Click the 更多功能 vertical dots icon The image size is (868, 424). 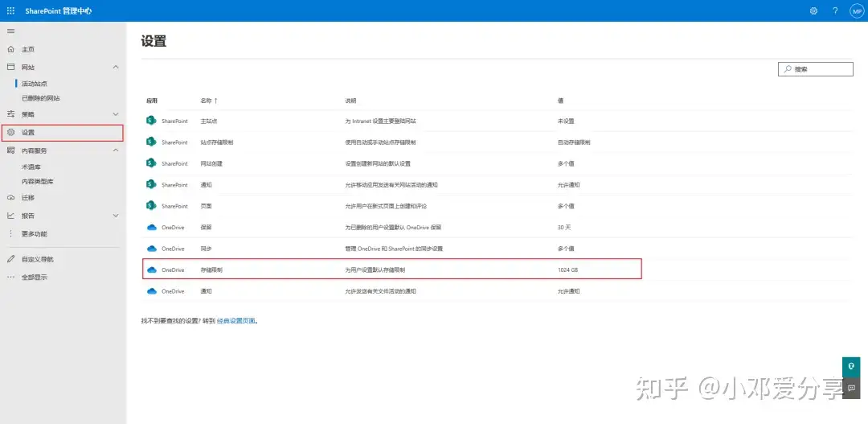[10, 233]
